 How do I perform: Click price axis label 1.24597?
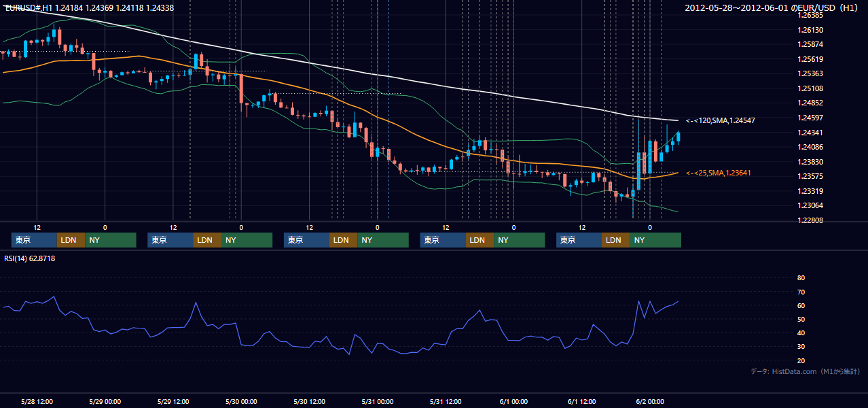(810, 118)
